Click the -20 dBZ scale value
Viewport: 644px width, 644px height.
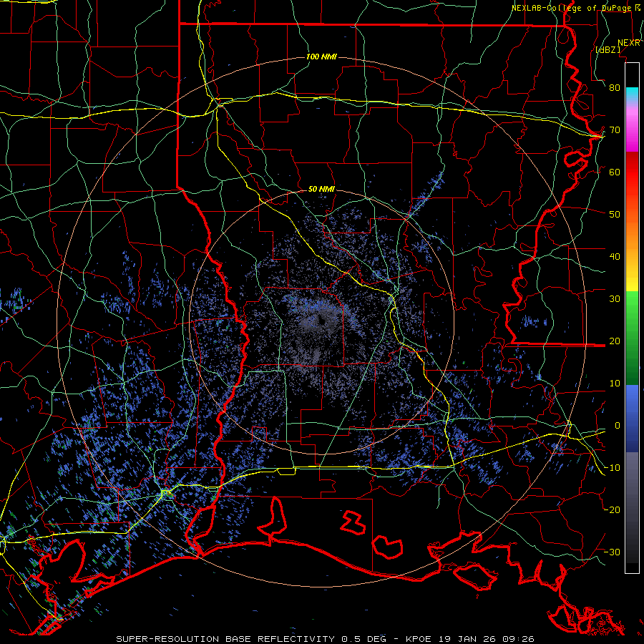click(x=612, y=510)
